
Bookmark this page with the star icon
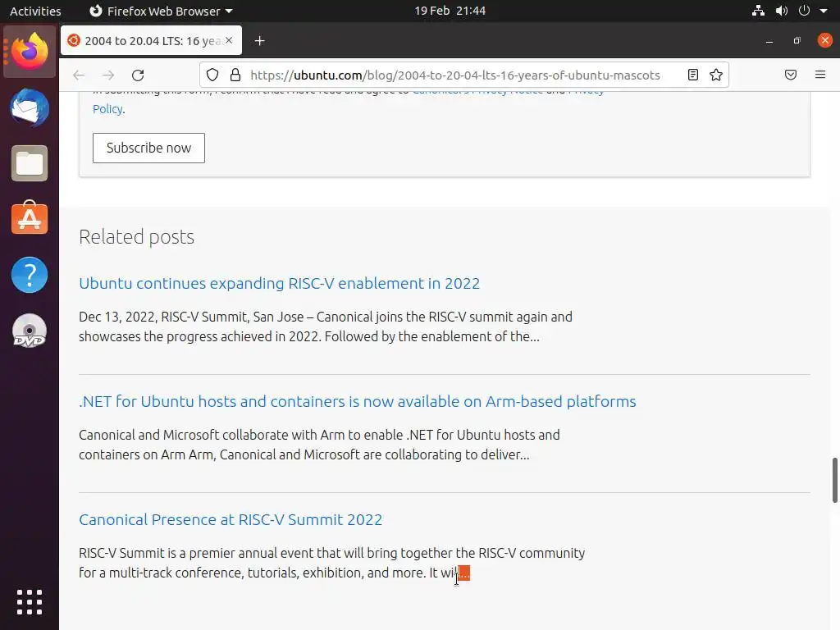716,75
